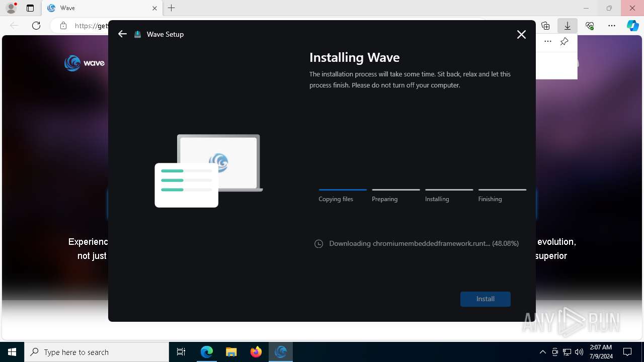644x362 pixels.
Task: Go back in Edge browser
Action: 14,26
